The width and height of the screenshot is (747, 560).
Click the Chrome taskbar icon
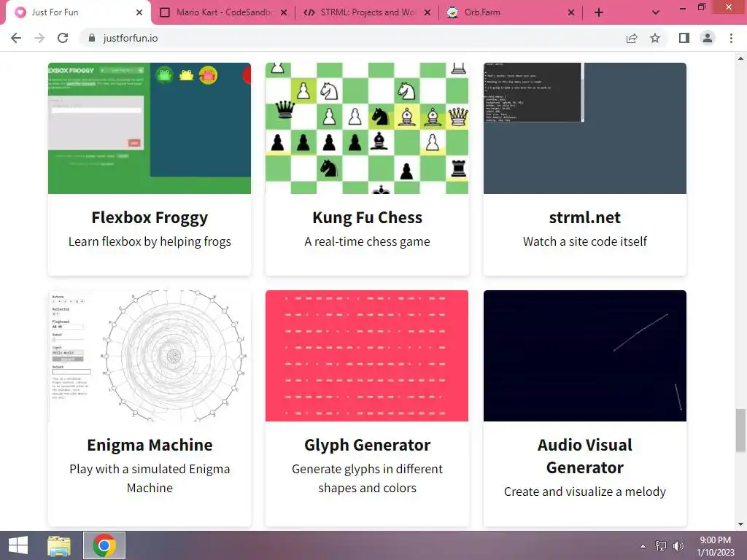click(104, 545)
